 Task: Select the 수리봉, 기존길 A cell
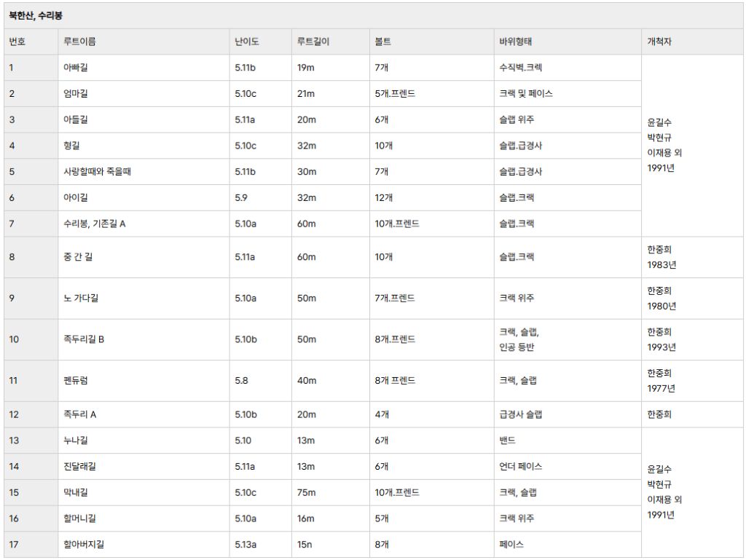click(95, 224)
